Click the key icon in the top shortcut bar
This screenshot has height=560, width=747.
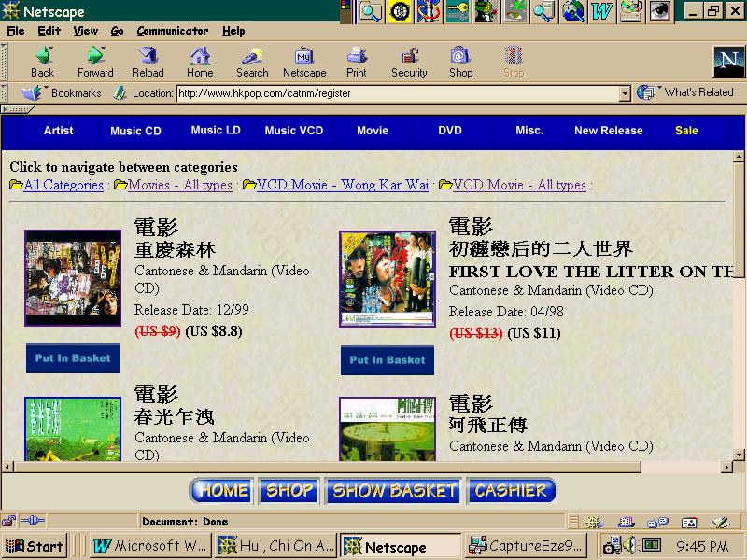[x=457, y=11]
